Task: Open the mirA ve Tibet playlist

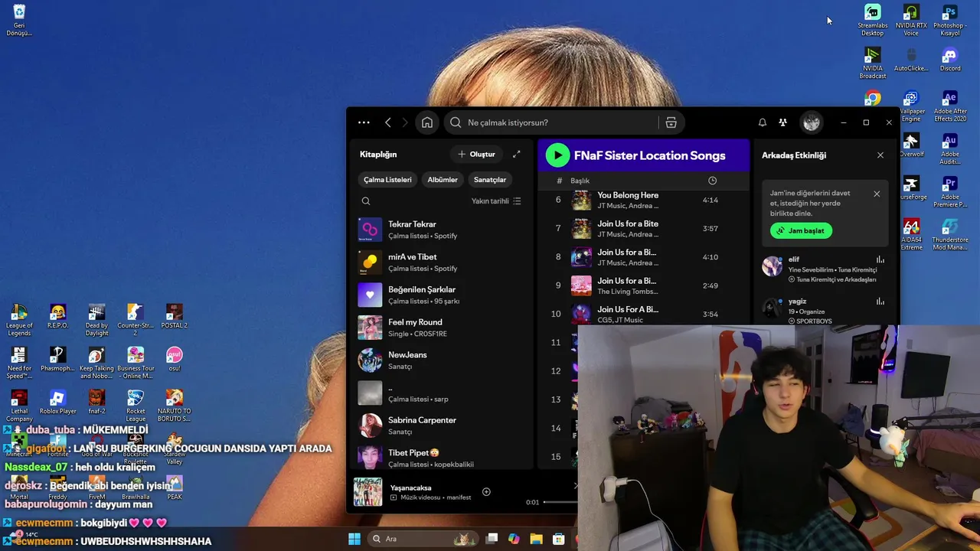Action: (442, 262)
